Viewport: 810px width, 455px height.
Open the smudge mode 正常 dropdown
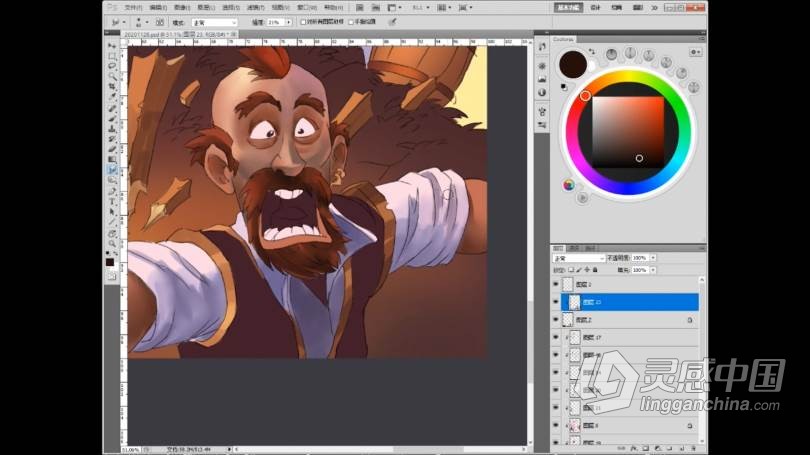214,23
